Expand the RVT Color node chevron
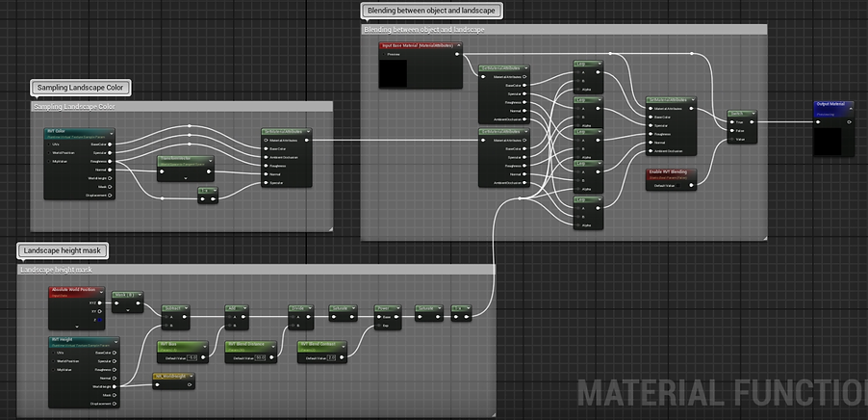The image size is (868, 420). click(111, 132)
